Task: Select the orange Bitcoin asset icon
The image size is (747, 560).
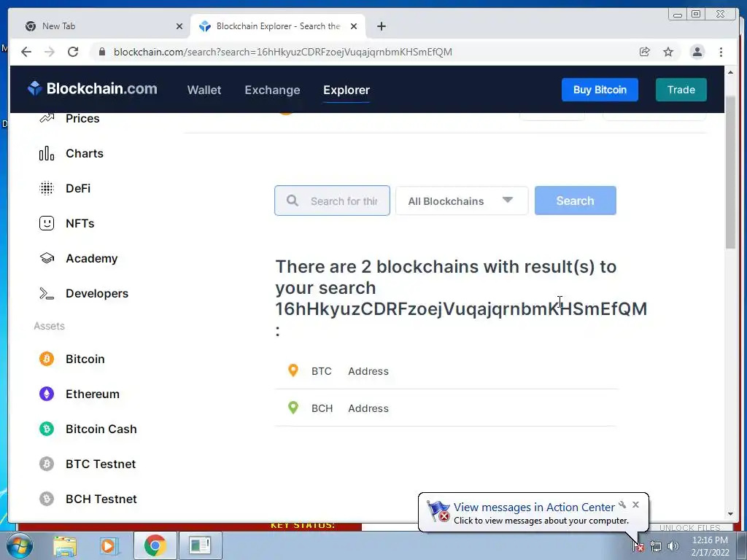Action: click(x=47, y=359)
